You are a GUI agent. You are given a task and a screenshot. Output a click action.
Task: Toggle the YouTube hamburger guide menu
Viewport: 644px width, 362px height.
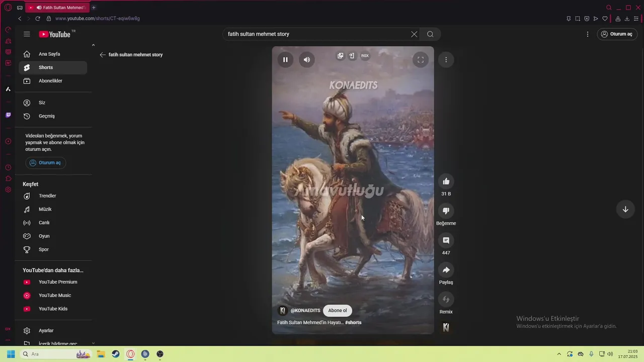coord(27,34)
